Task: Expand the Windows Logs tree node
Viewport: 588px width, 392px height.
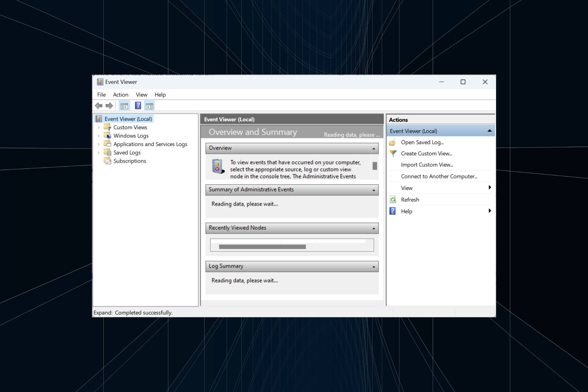Action: click(99, 136)
